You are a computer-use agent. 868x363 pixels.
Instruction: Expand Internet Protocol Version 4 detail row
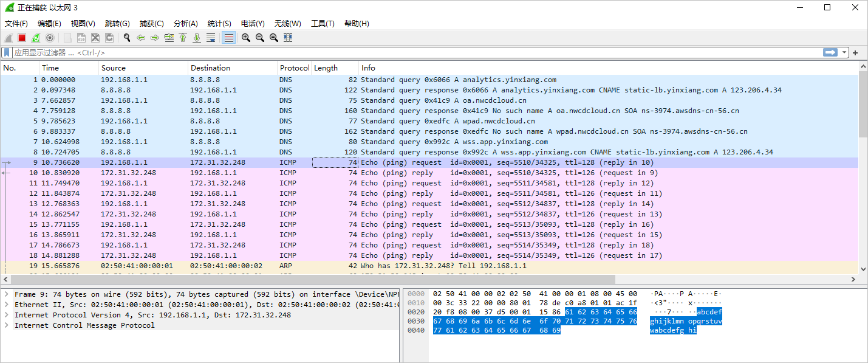click(6, 315)
